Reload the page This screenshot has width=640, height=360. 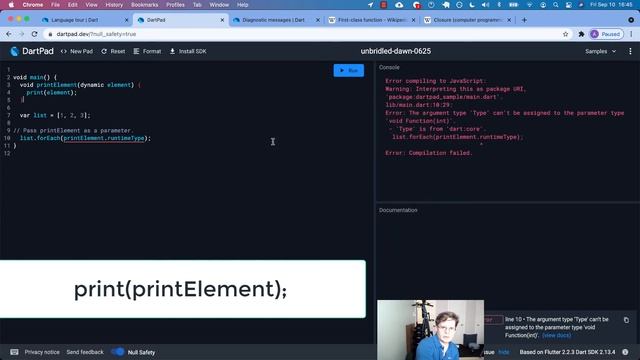(35, 34)
